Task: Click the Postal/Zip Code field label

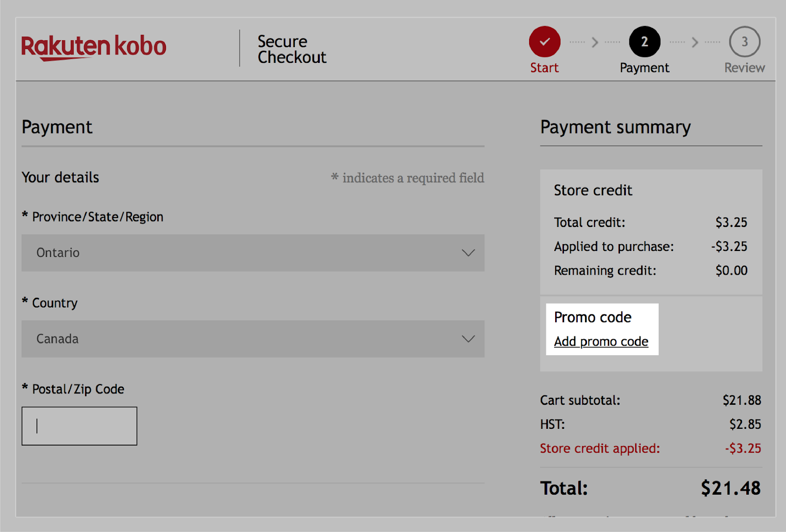Action: [x=78, y=389]
